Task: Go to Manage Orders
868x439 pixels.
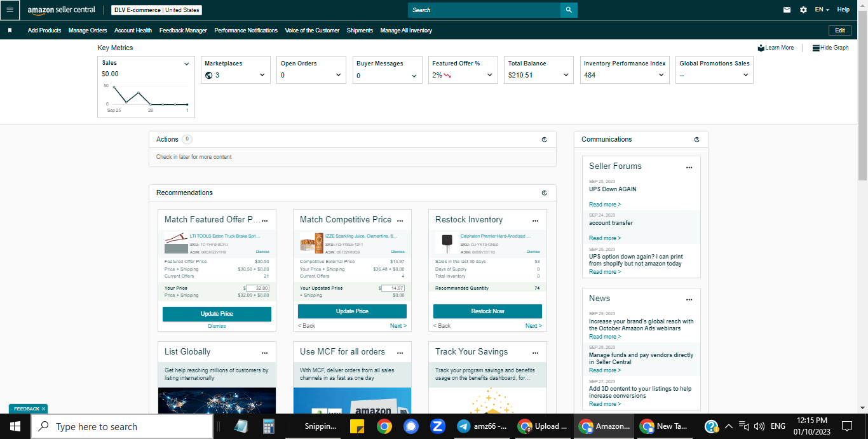Action: (x=88, y=30)
